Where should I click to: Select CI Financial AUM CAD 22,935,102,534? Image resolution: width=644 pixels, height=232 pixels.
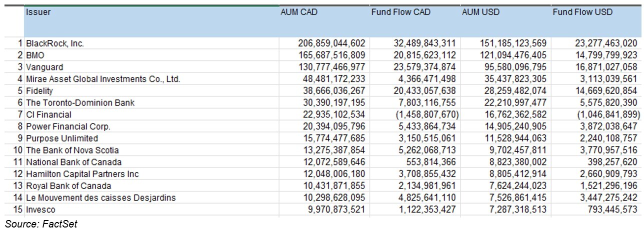[x=334, y=114]
